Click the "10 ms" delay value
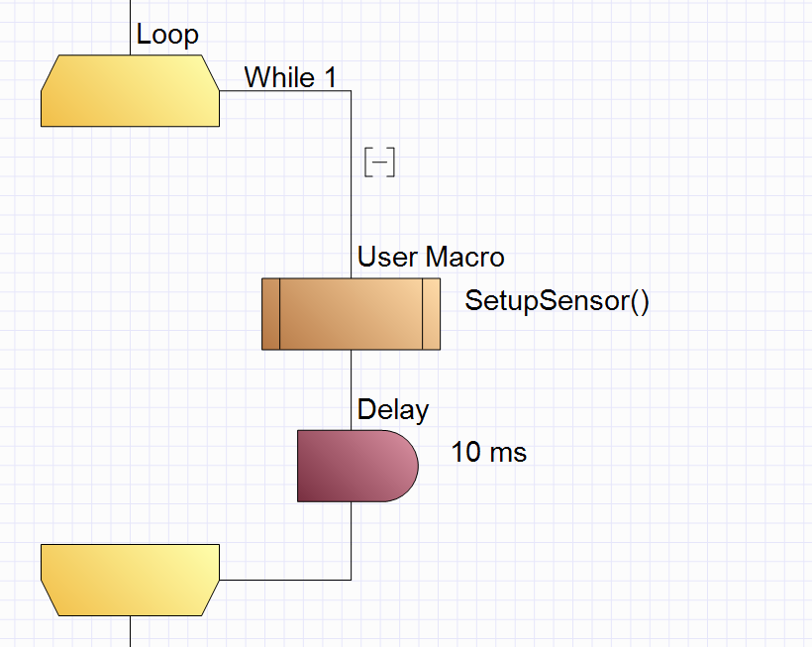Image resolution: width=812 pixels, height=647 pixels. [489, 453]
